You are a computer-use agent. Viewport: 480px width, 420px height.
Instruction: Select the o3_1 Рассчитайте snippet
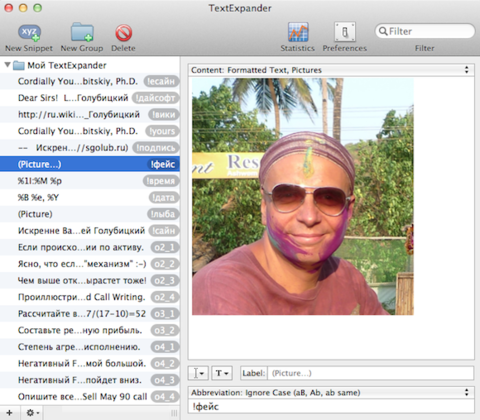pyautogui.click(x=90, y=314)
